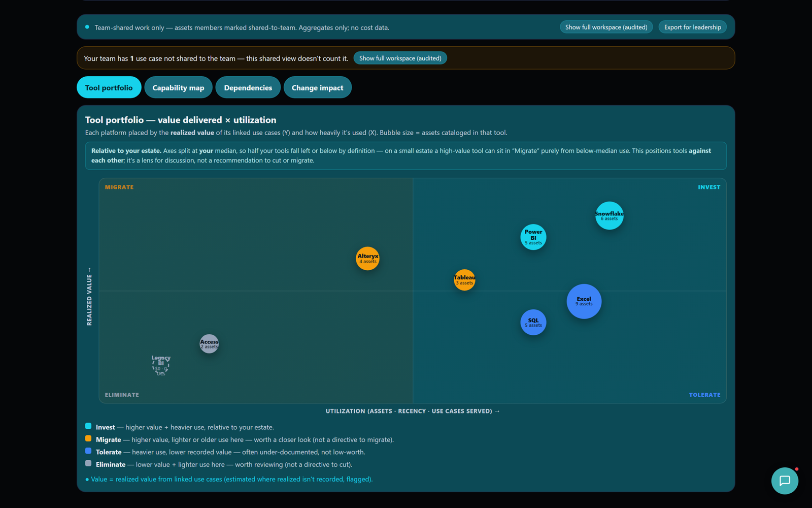Click the Tolerate blue legend swatch
Image resolution: width=812 pixels, height=508 pixels.
(88, 451)
